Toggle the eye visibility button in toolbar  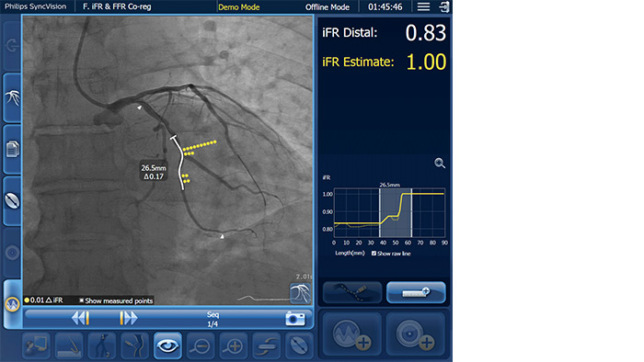pyautogui.click(x=167, y=346)
